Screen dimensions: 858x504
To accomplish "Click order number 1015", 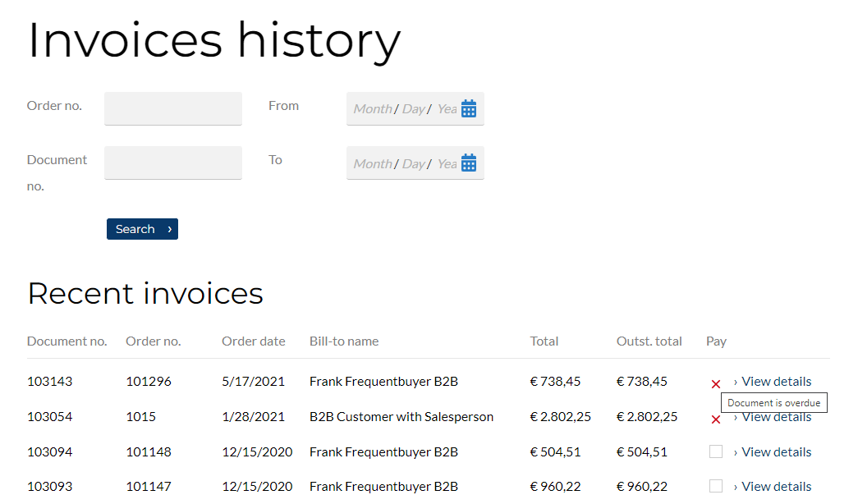I will [140, 416].
